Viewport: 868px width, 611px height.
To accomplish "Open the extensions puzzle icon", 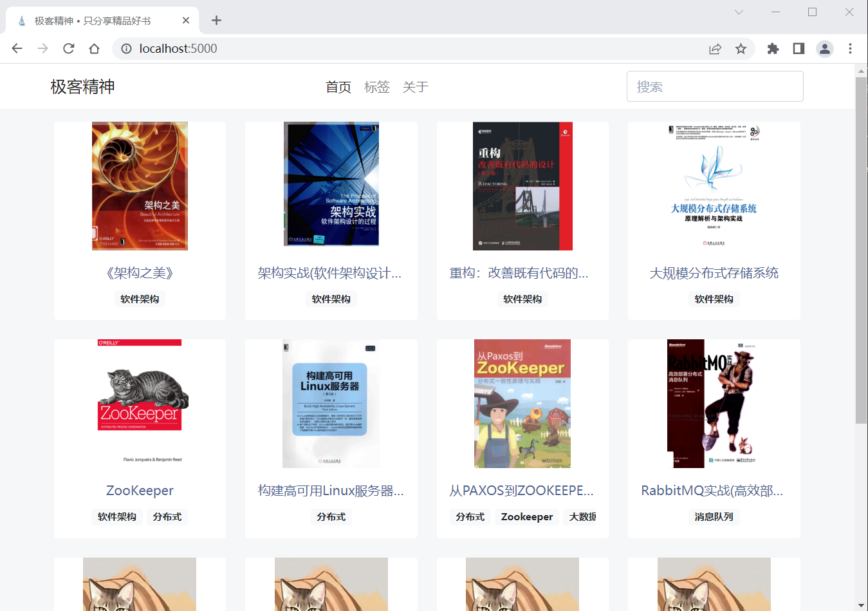I will [773, 48].
